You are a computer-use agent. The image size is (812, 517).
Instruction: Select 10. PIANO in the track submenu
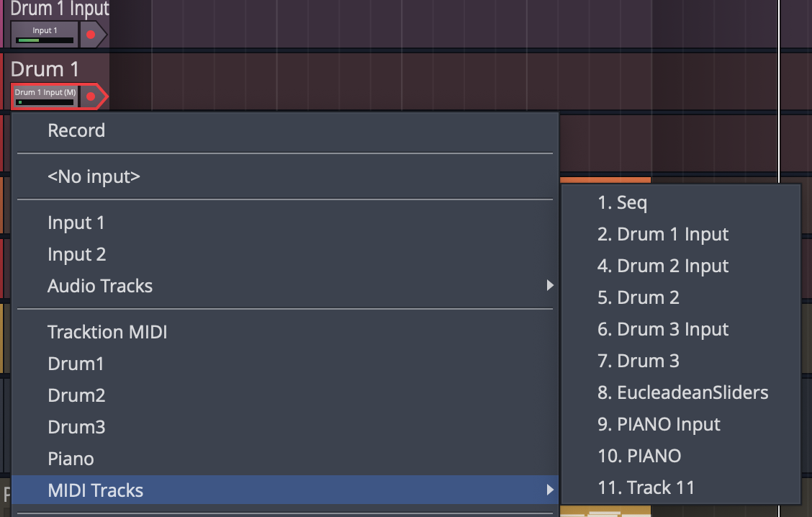(x=639, y=456)
